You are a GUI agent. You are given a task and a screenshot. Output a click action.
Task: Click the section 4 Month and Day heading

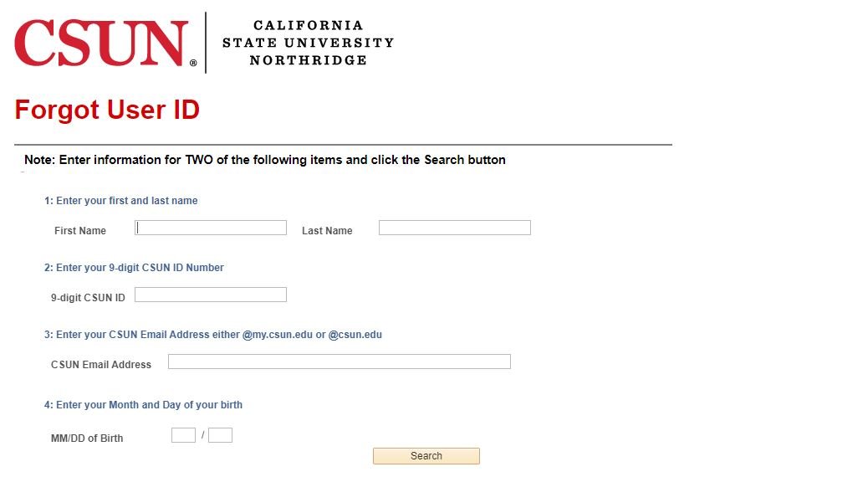143,405
